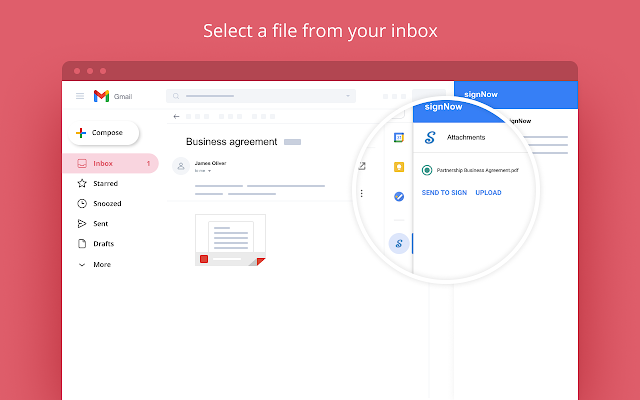Open email in new window icon
Viewport: 640px width, 400px height.
click(x=362, y=166)
